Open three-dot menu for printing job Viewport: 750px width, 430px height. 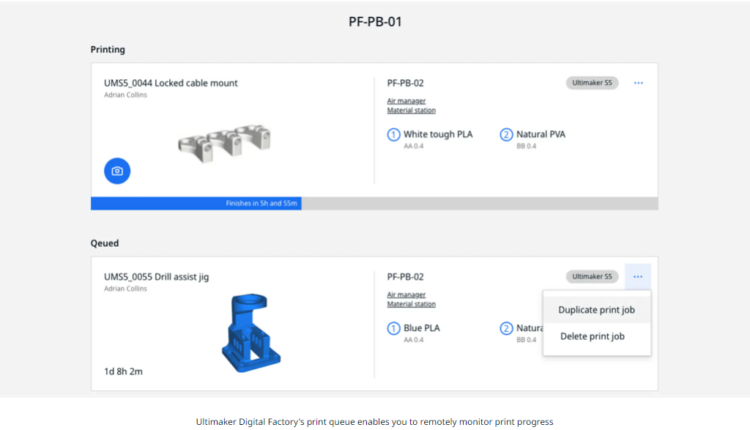(x=638, y=83)
